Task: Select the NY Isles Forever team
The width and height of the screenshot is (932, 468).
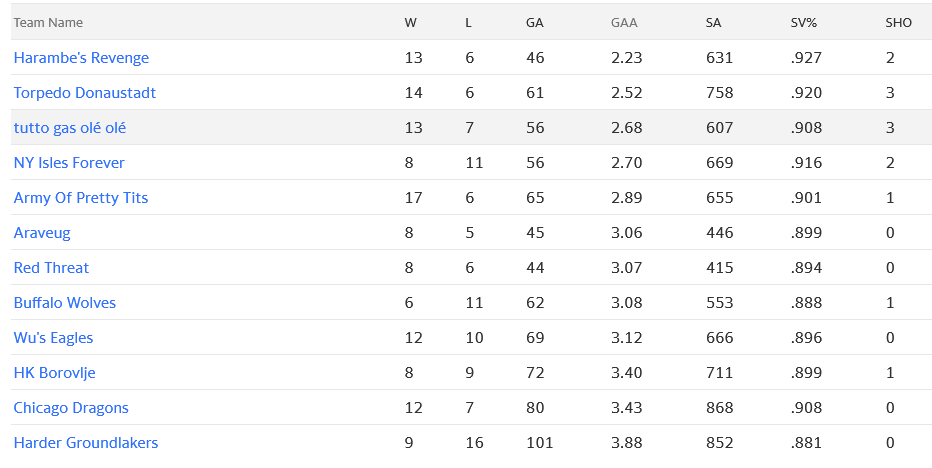Action: (x=69, y=163)
